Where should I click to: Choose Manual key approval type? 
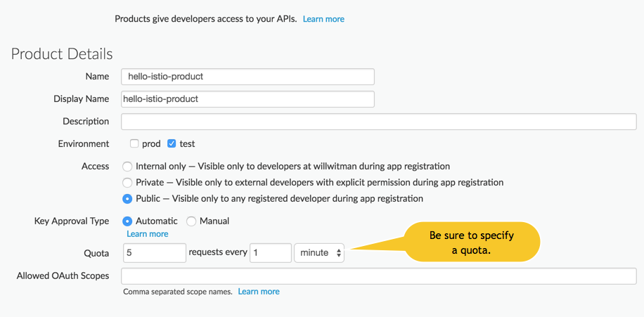[191, 221]
